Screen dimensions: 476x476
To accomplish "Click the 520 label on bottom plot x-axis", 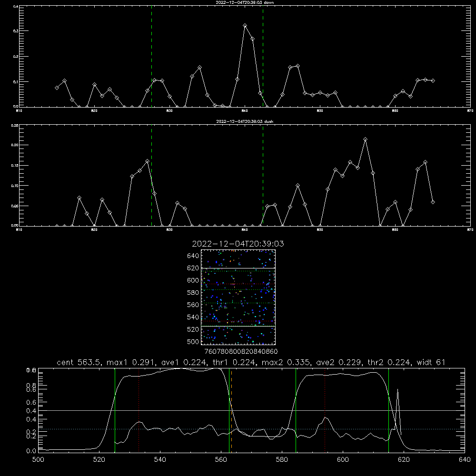I will [99, 460].
